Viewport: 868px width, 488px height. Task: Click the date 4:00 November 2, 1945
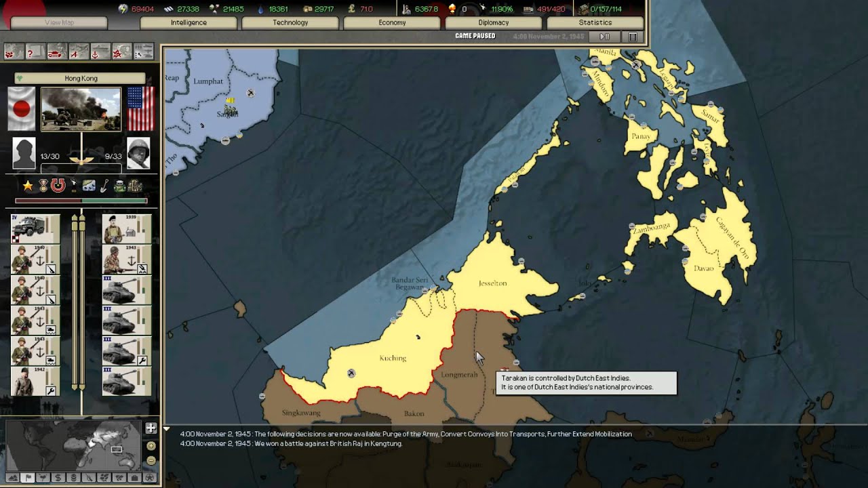tap(548, 36)
